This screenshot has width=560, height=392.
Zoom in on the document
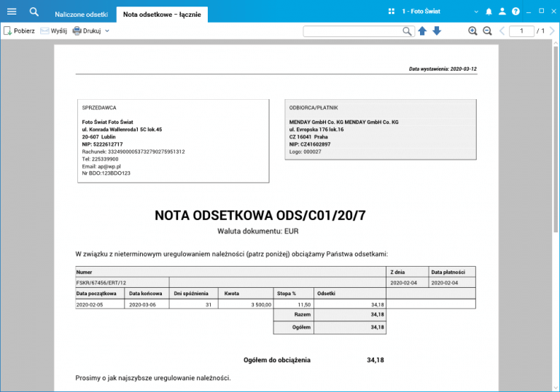click(x=472, y=31)
